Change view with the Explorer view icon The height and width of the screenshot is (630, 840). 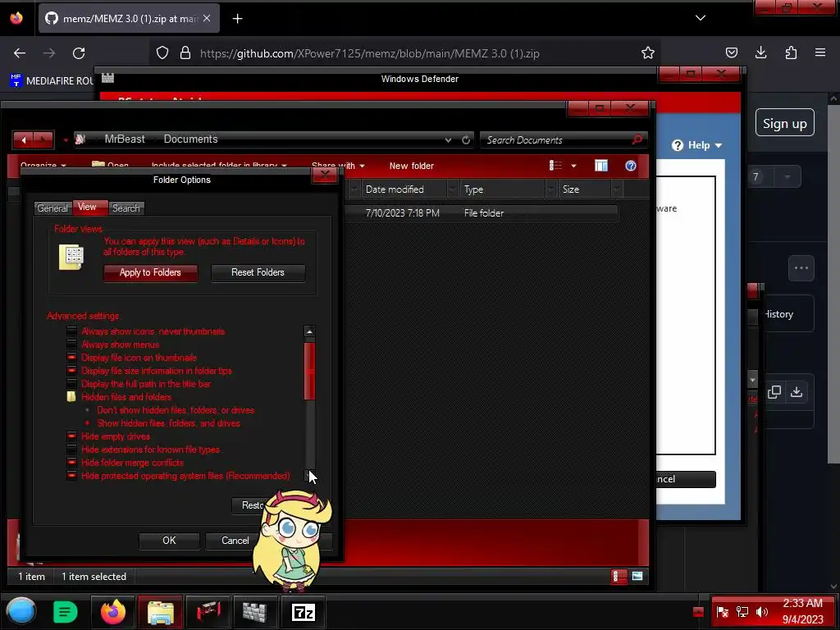point(555,166)
